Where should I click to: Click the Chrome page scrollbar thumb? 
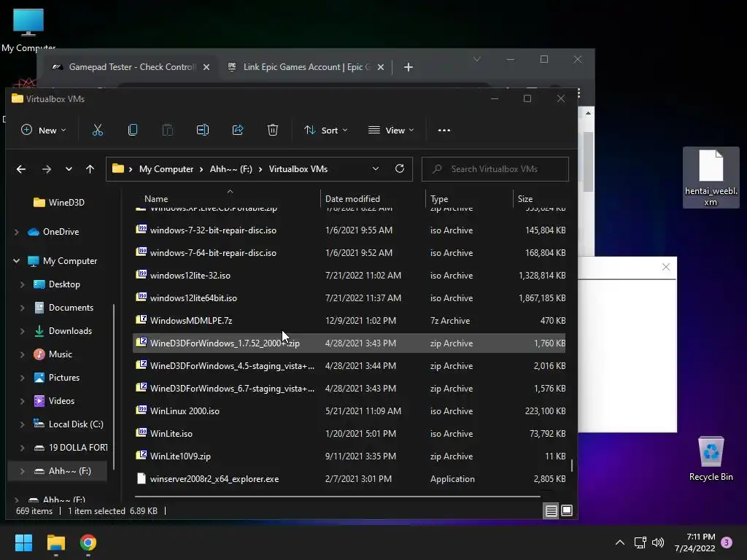[589, 162]
